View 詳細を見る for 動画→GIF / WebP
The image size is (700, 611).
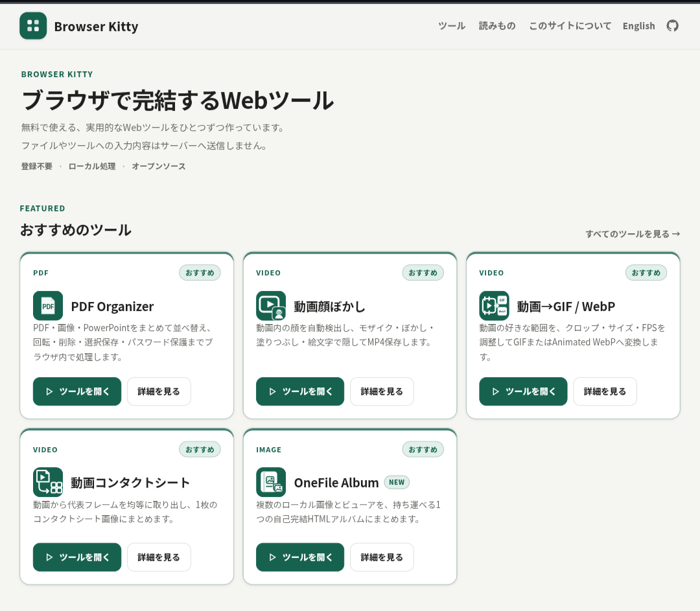(605, 391)
